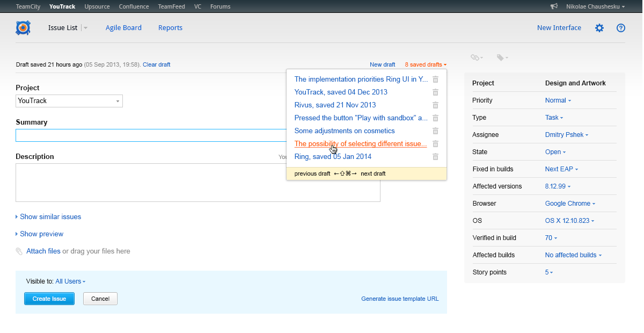Click the YouTrack logo icon
Image resolution: width=644 pixels, height=333 pixels.
23,28
